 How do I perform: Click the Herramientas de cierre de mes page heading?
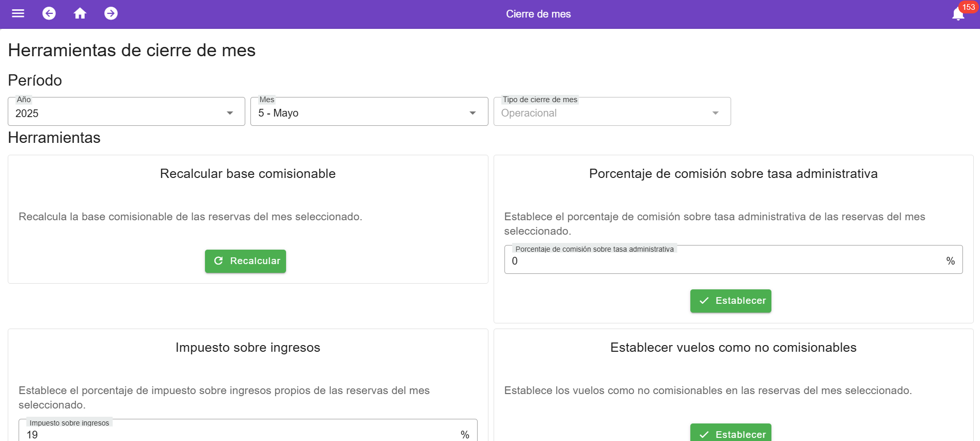[132, 51]
